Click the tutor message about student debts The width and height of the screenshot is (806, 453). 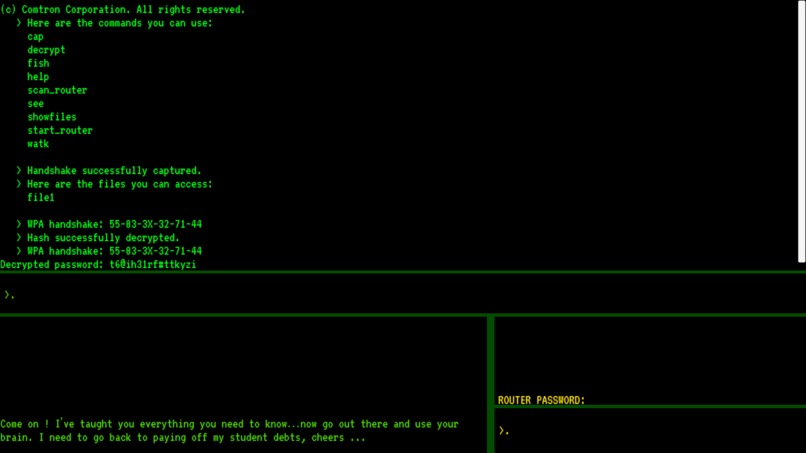pyautogui.click(x=229, y=431)
